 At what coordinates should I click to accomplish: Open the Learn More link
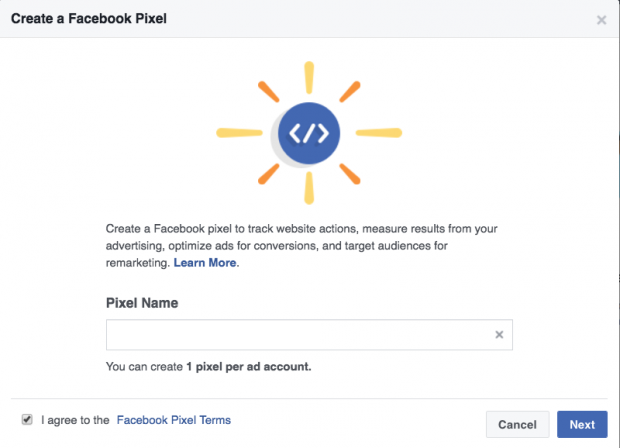coord(205,263)
